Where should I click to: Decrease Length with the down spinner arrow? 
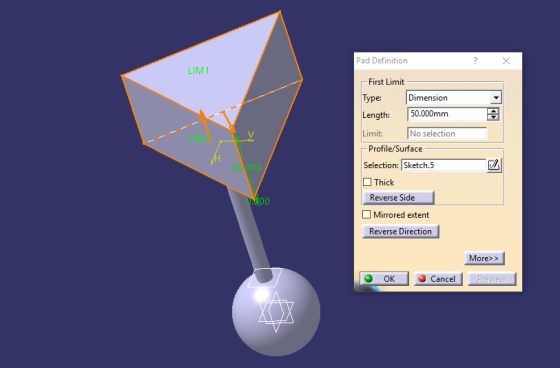[493, 118]
